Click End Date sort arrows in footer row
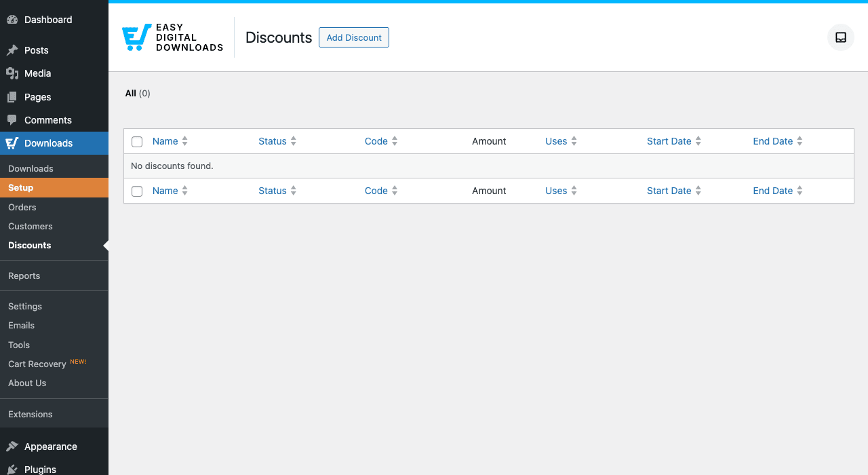The width and height of the screenshot is (868, 475). click(800, 191)
